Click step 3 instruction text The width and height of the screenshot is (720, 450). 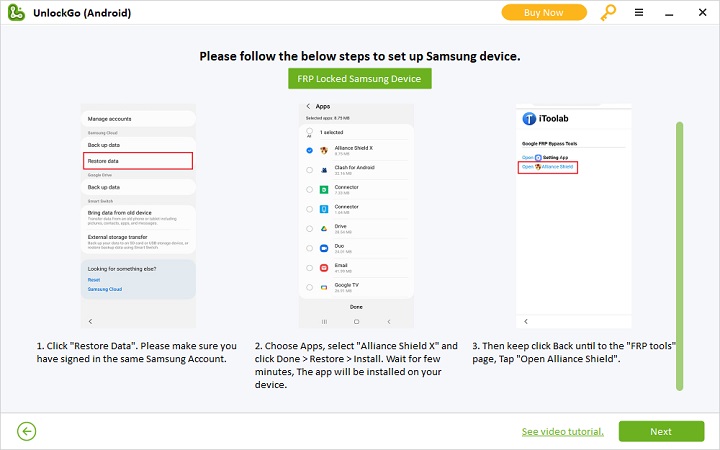click(574, 352)
